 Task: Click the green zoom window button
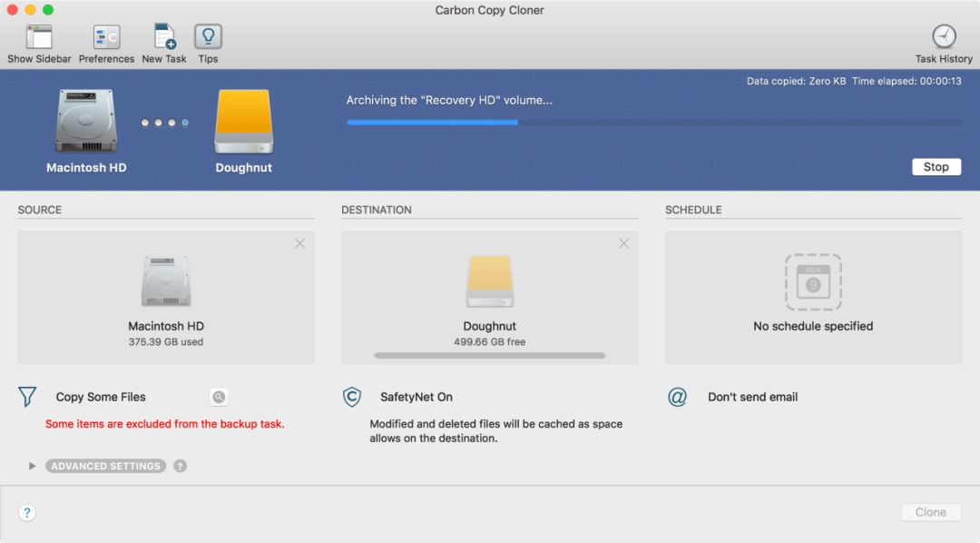(x=48, y=10)
